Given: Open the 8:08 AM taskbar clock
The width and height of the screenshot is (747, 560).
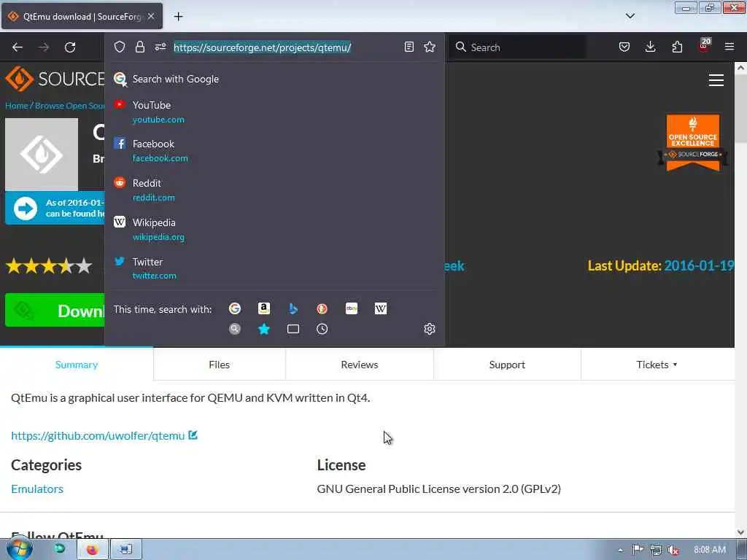Looking at the screenshot, I should (710, 550).
